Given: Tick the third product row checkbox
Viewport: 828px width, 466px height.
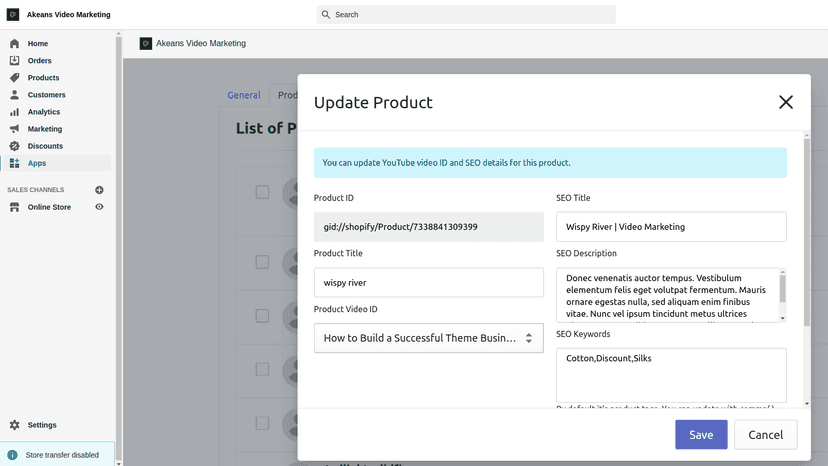Looking at the screenshot, I should point(262,316).
